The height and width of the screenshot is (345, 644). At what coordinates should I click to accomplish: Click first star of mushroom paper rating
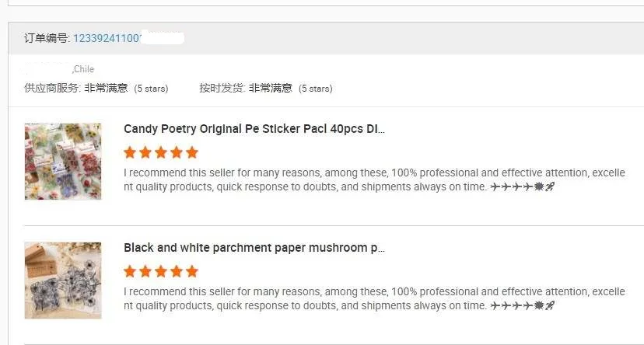[131, 271]
